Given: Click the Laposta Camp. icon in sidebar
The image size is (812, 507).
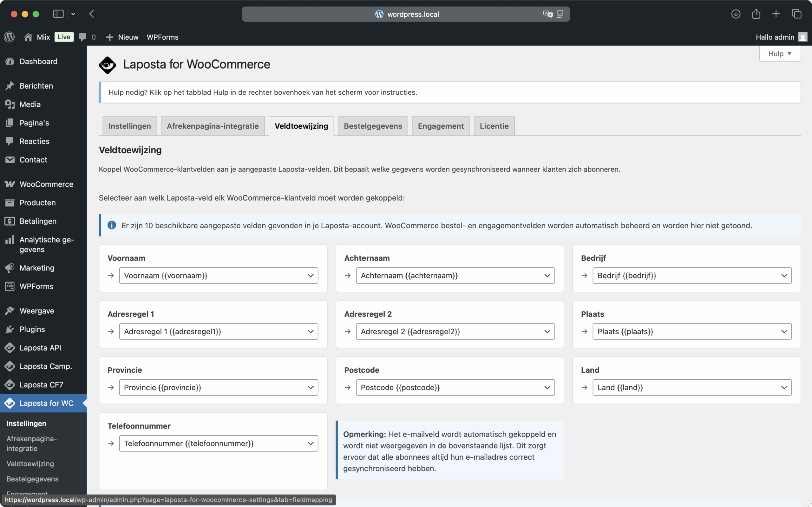Looking at the screenshot, I should 10,366.
